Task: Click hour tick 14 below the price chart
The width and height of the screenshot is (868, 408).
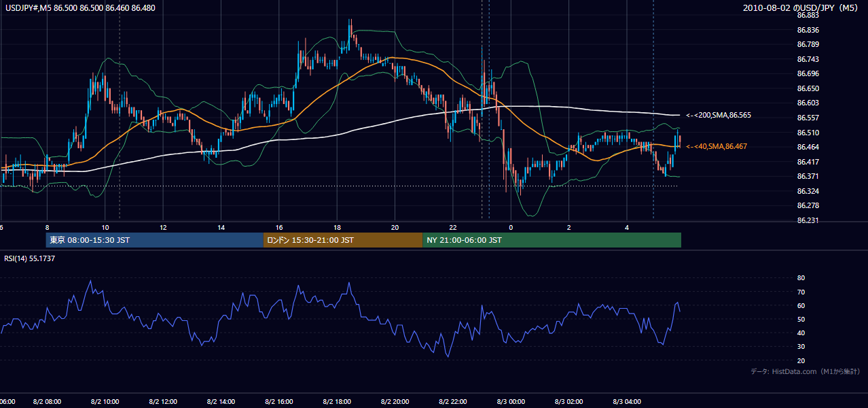Action: coord(221,228)
